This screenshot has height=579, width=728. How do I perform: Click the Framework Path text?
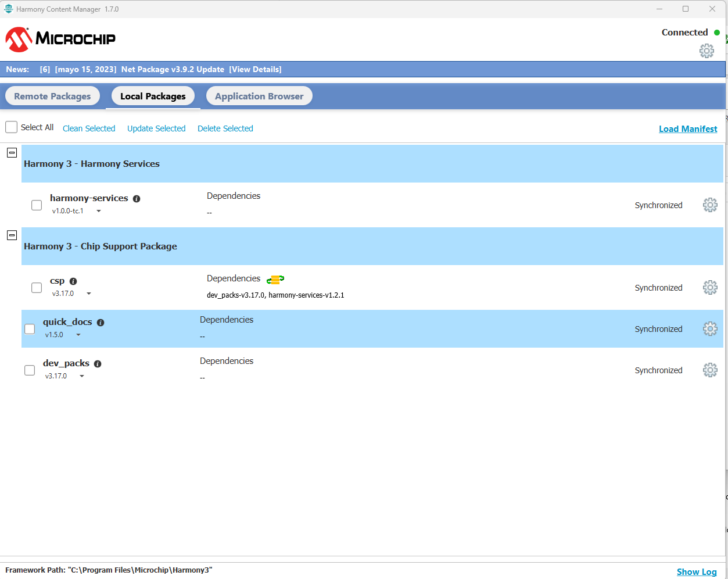pos(109,570)
